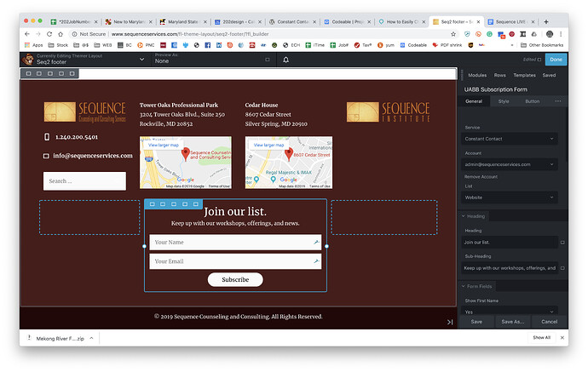The height and width of the screenshot is (372, 588).
Task: Open the Templates panel tab
Action: click(524, 75)
